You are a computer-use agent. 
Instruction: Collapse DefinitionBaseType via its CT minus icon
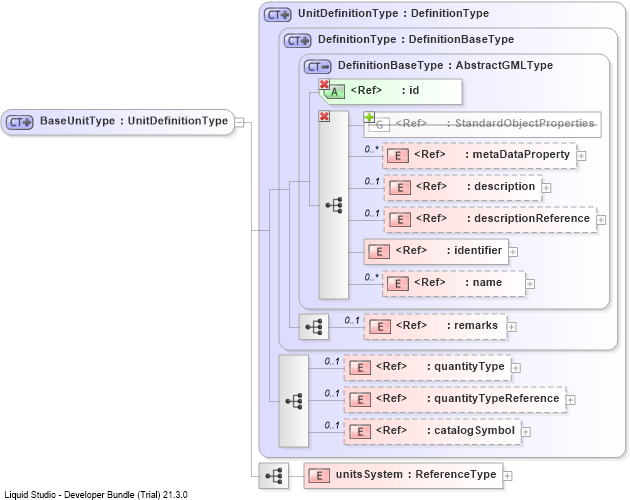click(318, 67)
